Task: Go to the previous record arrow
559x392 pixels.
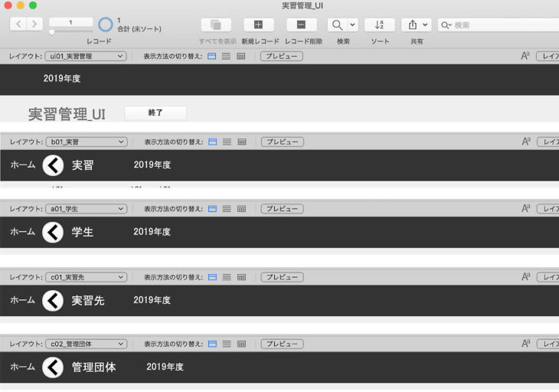Action: click(18, 24)
